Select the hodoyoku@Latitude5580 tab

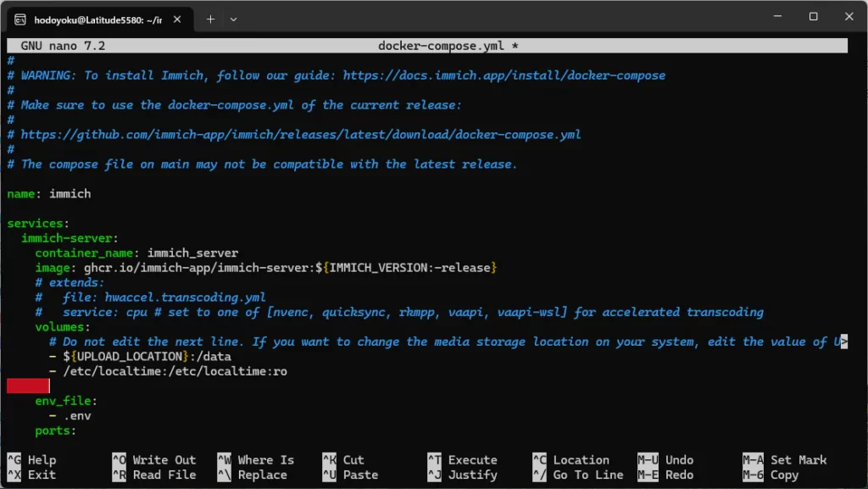[100, 19]
